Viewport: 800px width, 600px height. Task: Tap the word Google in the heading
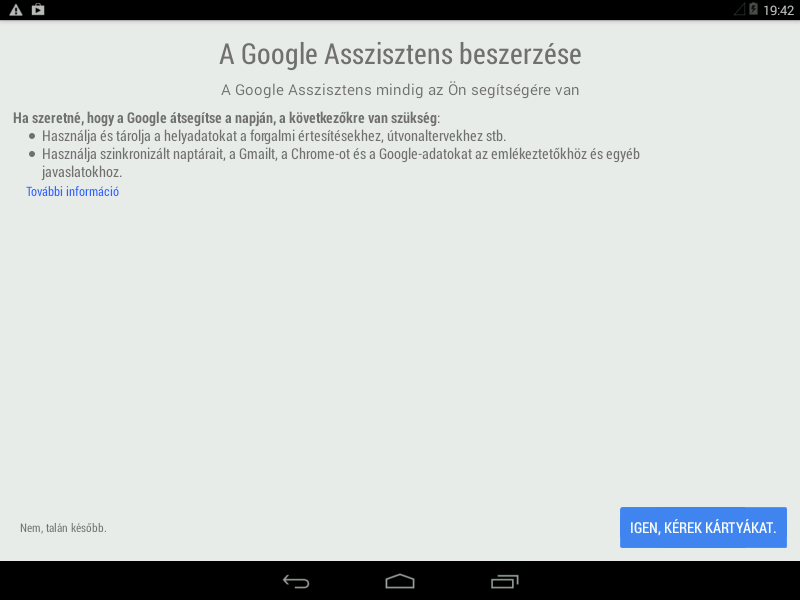click(279, 54)
